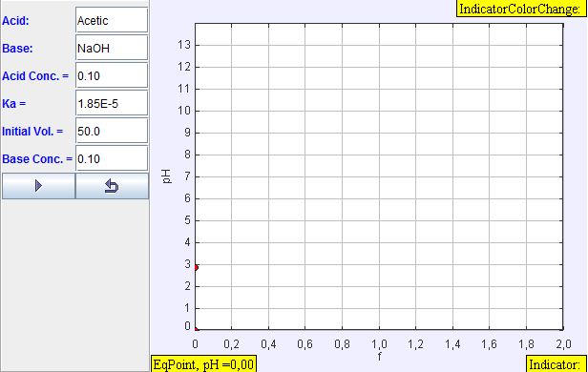This screenshot has width=588, height=372.
Task: Edit the Initial Vol. field showing 50.0
Action: 112,131
